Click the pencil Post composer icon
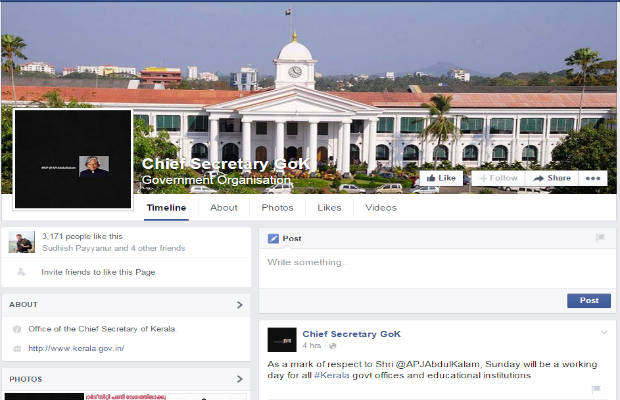 click(x=273, y=238)
